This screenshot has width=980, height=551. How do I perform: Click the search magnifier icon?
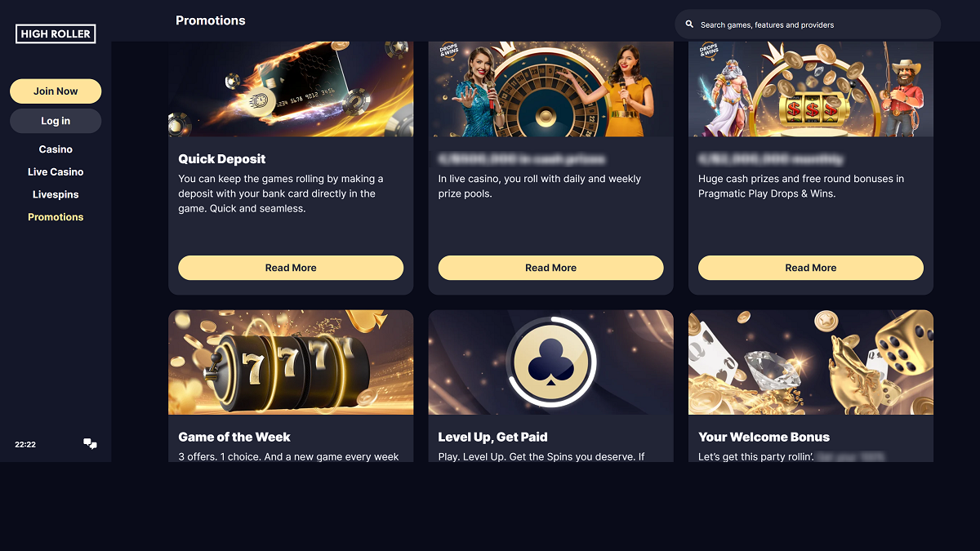click(x=689, y=24)
